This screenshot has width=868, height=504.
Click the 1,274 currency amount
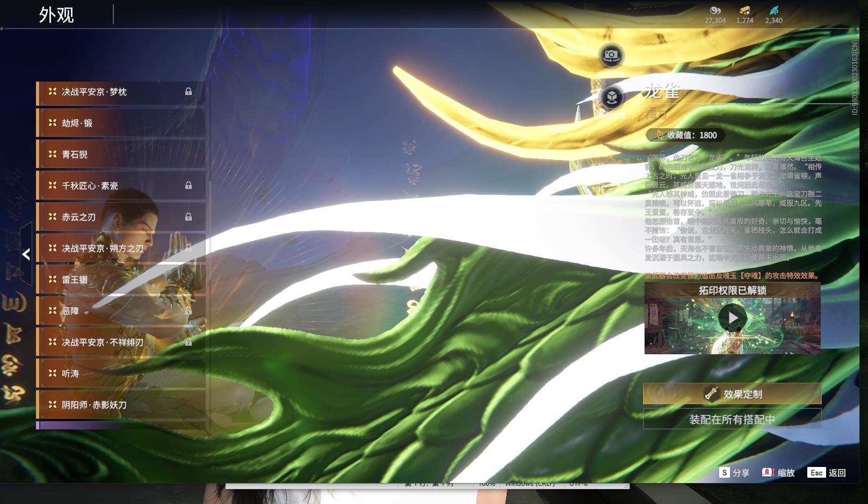[x=744, y=20]
